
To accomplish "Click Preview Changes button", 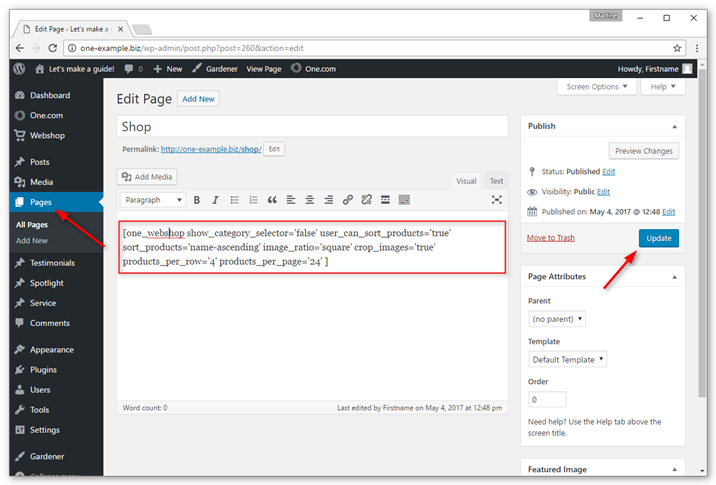I will (643, 151).
